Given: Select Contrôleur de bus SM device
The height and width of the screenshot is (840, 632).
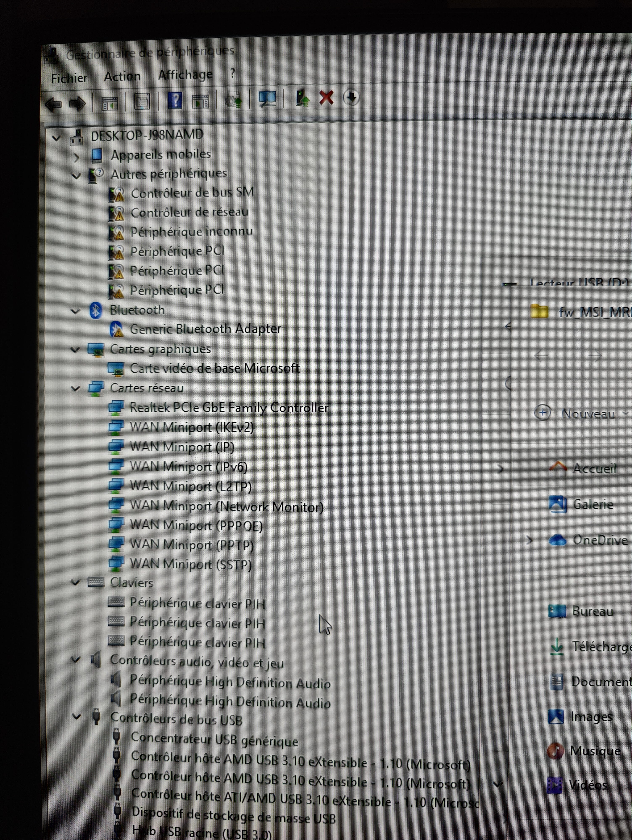Looking at the screenshot, I should [192, 193].
